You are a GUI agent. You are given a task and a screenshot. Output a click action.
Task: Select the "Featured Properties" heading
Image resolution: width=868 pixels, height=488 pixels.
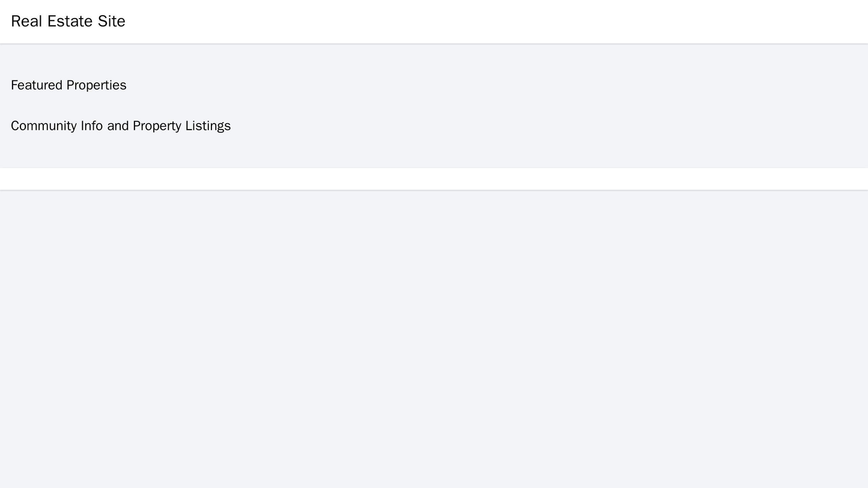click(x=68, y=85)
